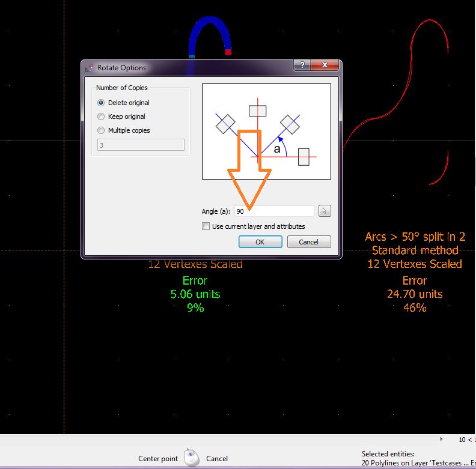
Task: Click the red endpoint of blue arc
Action: pos(228,52)
